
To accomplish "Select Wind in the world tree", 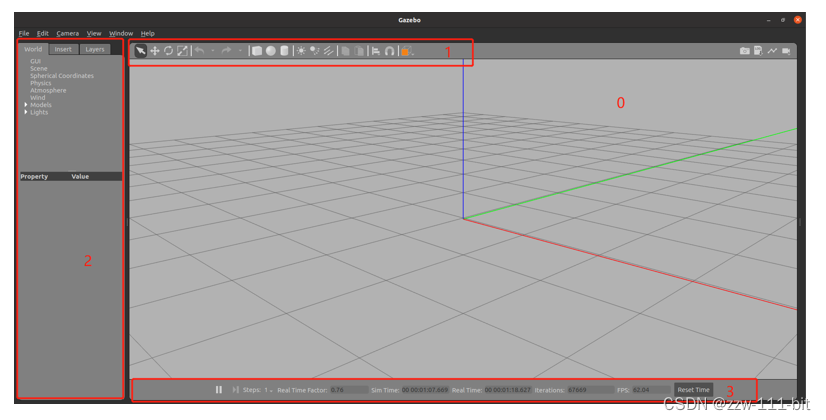I will pos(37,98).
